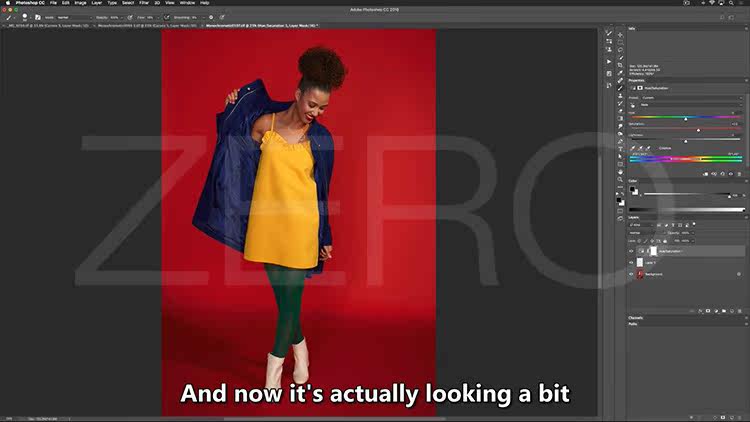750x422 pixels.
Task: Open the layer blend mode dropdown
Action: click(x=646, y=233)
